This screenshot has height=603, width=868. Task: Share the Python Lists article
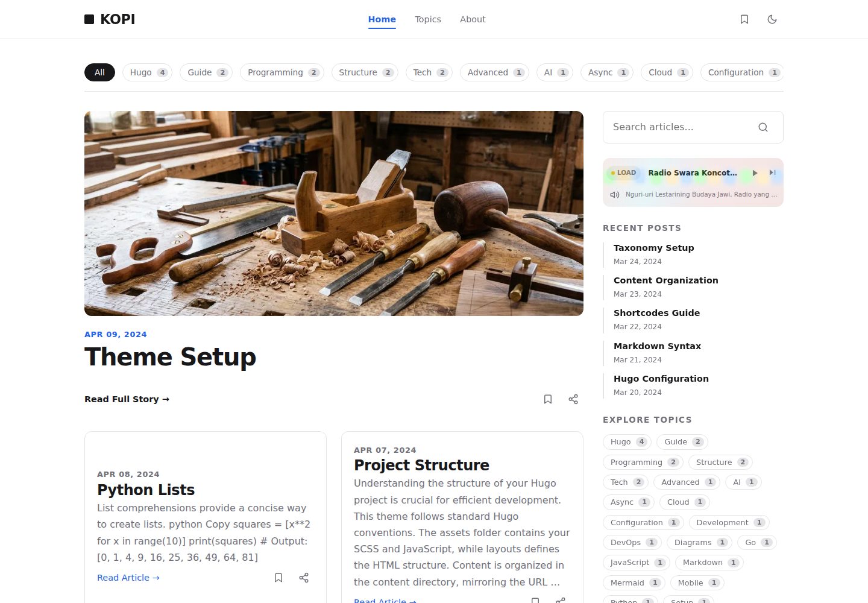304,578
